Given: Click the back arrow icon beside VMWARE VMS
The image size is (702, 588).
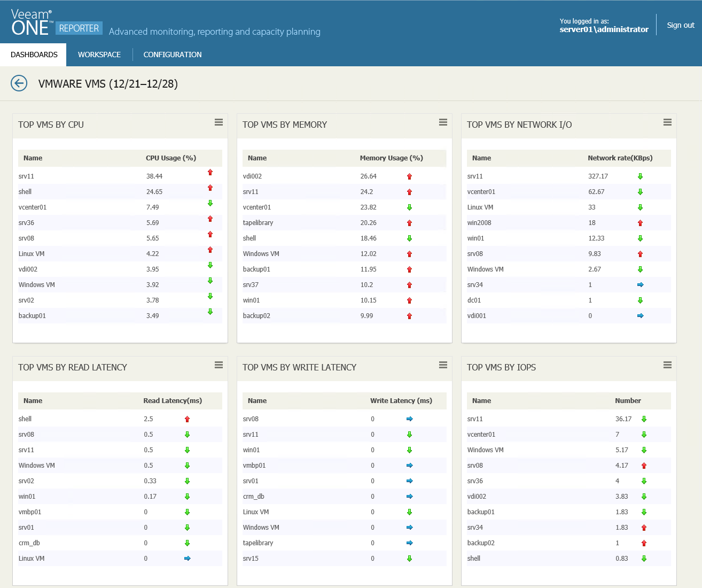Looking at the screenshot, I should click(x=19, y=83).
